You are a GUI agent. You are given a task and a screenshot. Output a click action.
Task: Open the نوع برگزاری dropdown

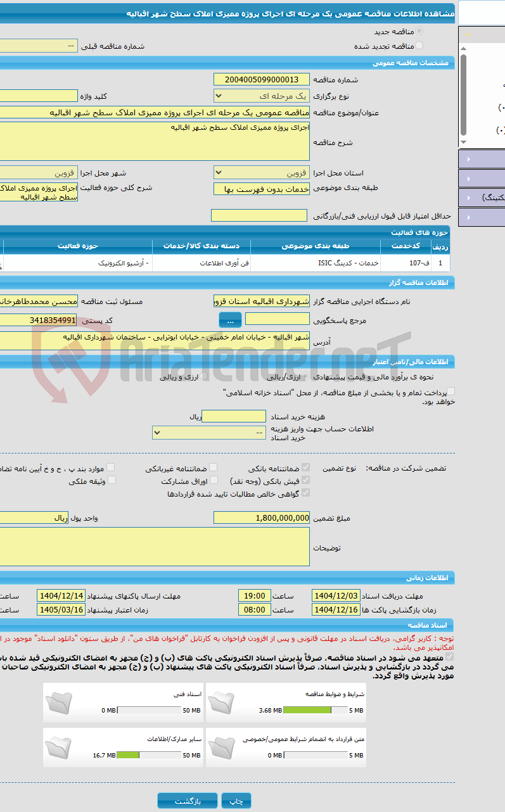coord(262,96)
